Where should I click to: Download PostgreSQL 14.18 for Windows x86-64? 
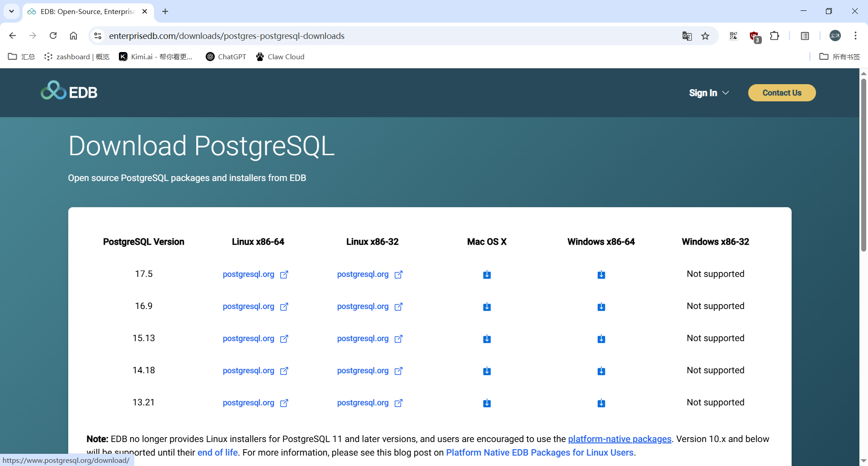click(601, 371)
